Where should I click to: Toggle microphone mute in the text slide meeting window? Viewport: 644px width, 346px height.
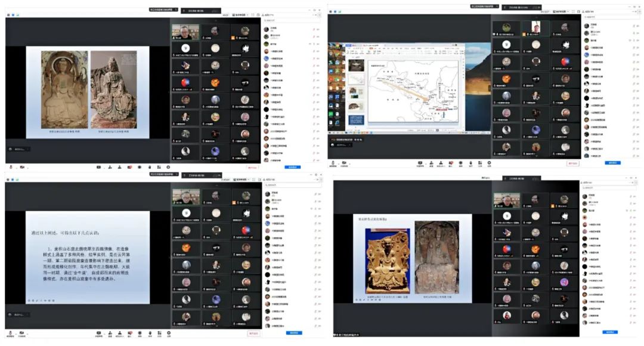point(10,333)
